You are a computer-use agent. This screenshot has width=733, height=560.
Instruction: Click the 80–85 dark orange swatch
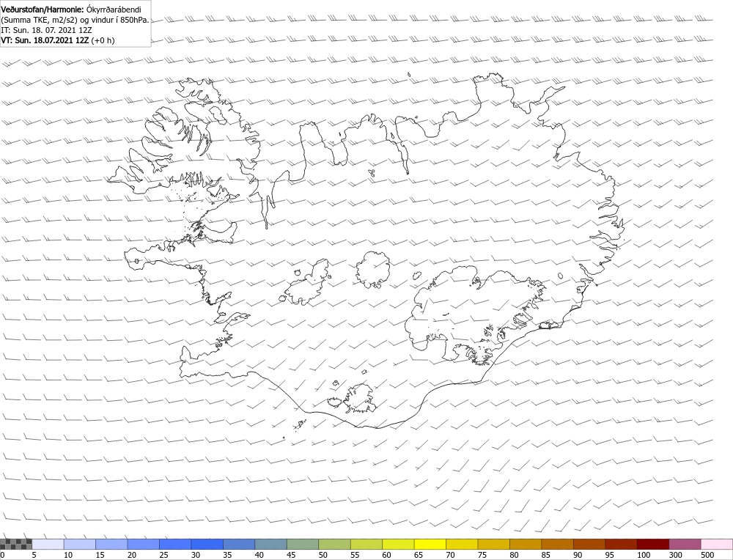click(x=526, y=544)
